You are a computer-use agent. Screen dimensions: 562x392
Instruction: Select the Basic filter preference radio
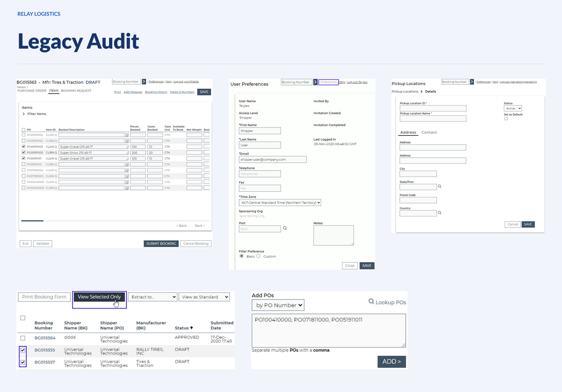(x=242, y=256)
